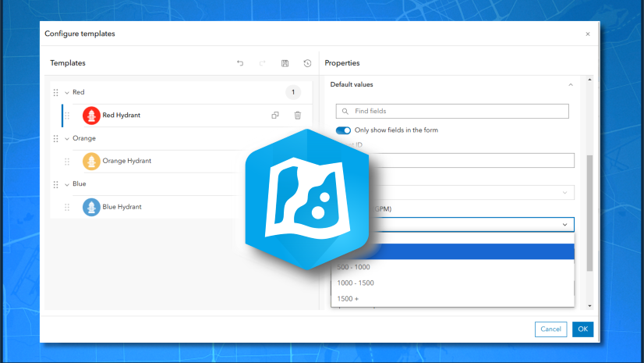Open the history clock icon
644x363 pixels.
point(307,63)
